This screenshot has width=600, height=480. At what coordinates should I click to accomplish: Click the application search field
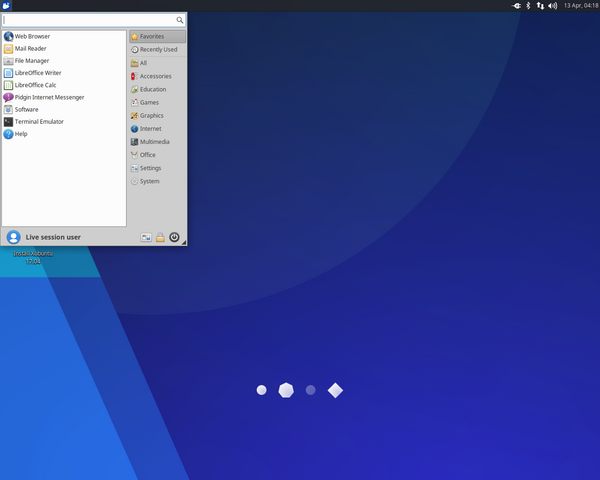coord(90,20)
